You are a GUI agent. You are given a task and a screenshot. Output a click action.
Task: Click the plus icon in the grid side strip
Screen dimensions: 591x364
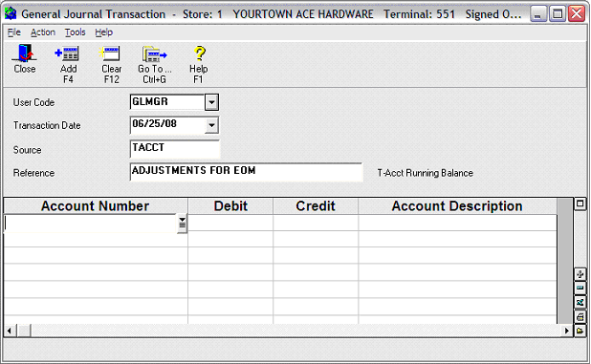pos(580,274)
